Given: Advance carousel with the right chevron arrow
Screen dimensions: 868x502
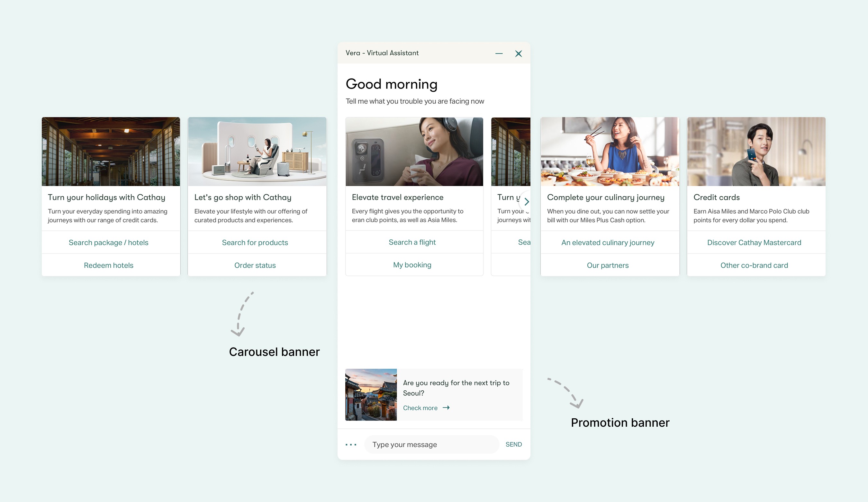Looking at the screenshot, I should point(526,202).
